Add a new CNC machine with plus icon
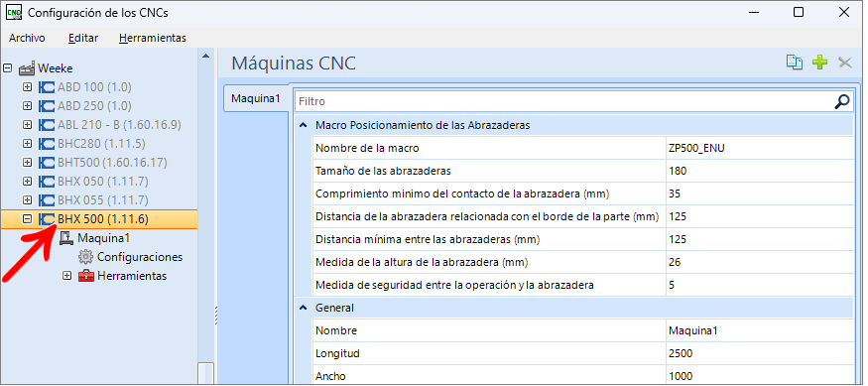This screenshot has width=868, height=386. tap(819, 63)
